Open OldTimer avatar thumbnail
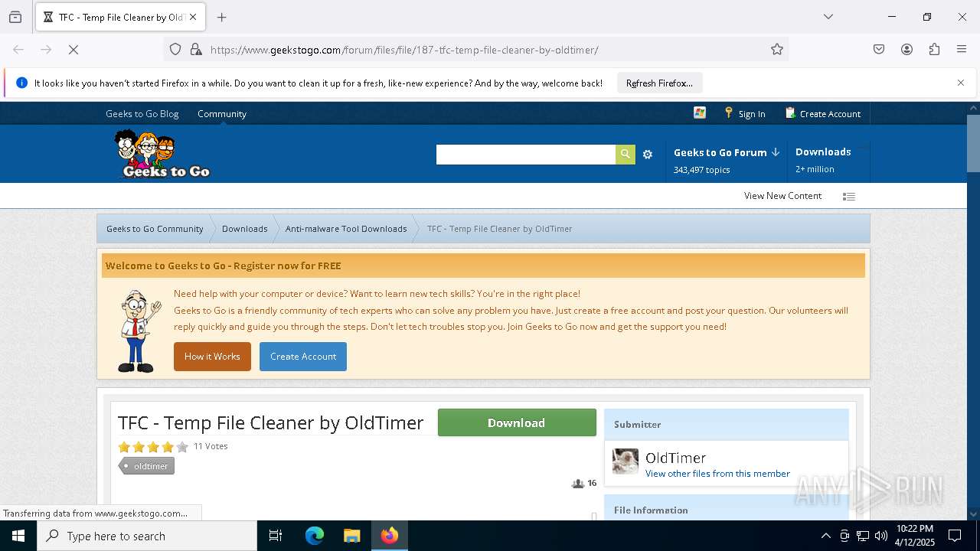Screen dimensions: 980x551 click(626, 461)
